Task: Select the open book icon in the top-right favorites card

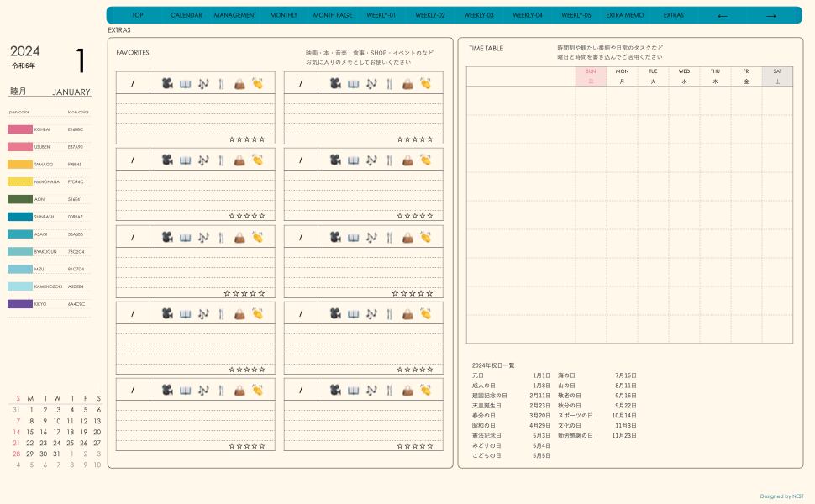Action: point(353,83)
